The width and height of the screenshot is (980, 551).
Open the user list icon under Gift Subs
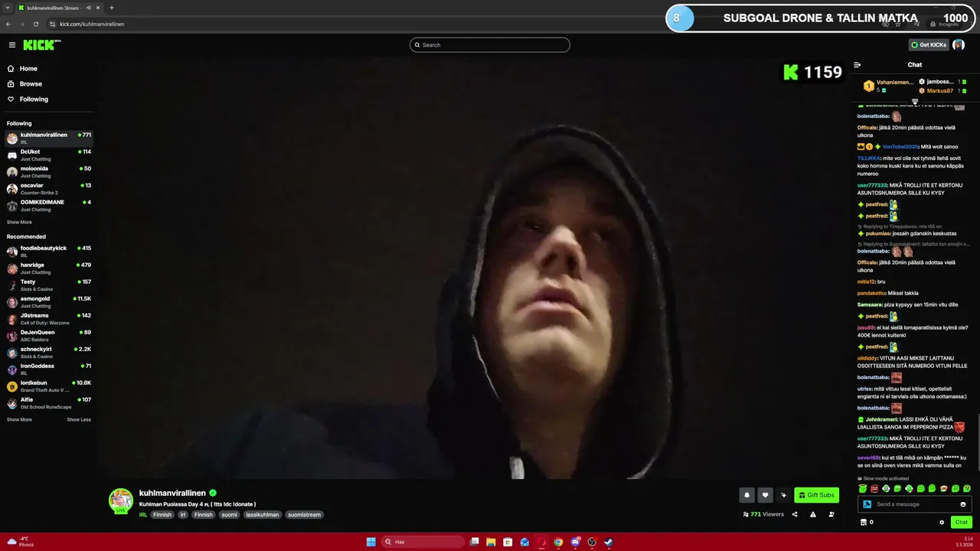831,514
